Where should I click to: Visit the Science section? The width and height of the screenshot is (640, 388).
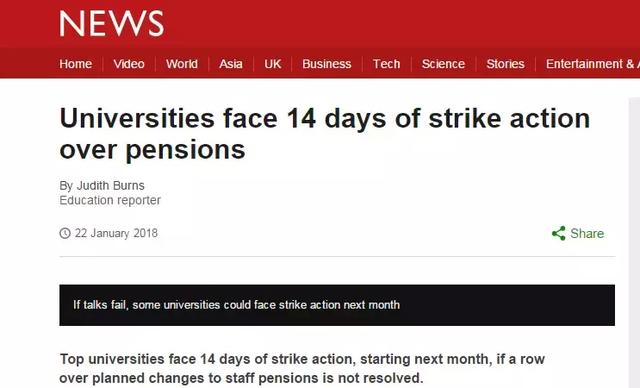tap(443, 64)
